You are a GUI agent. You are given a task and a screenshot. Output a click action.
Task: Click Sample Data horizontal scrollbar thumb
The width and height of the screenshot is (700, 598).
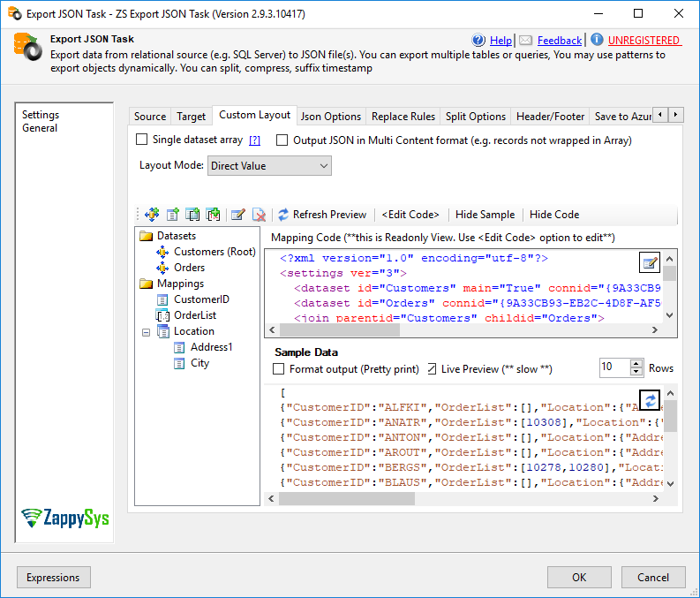tap(347, 498)
